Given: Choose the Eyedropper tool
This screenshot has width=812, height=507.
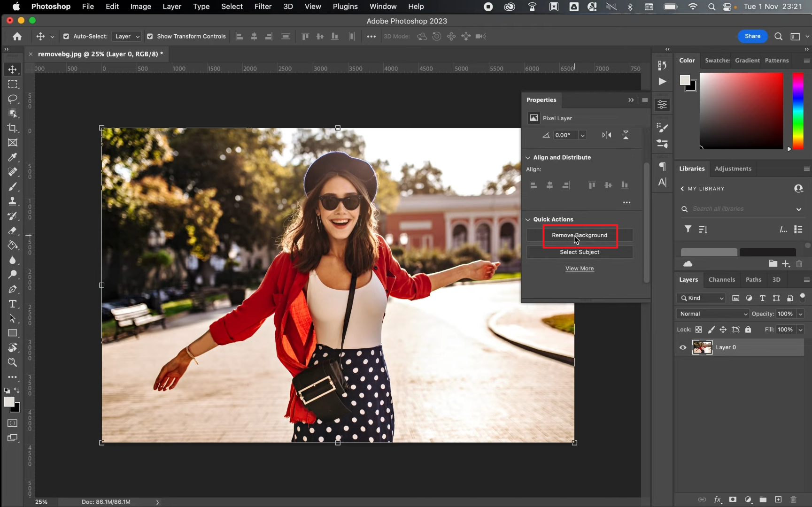Looking at the screenshot, I should [12, 157].
